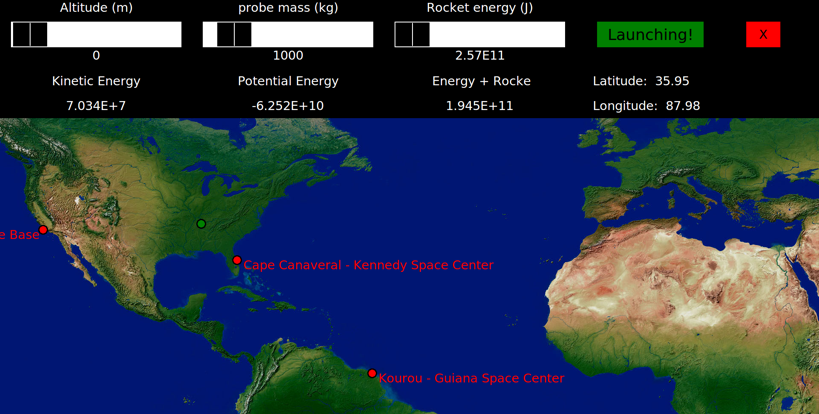Click the Cape Canaveral - Kennedy Space Center label
Screen dimensions: 819x414
(x=368, y=266)
